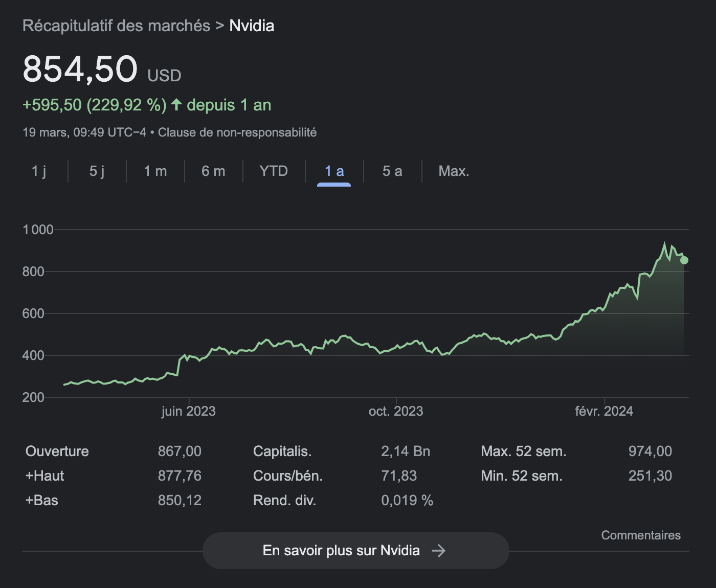Click the Ouverture value 867,00
The height and width of the screenshot is (588, 716).
180,451
